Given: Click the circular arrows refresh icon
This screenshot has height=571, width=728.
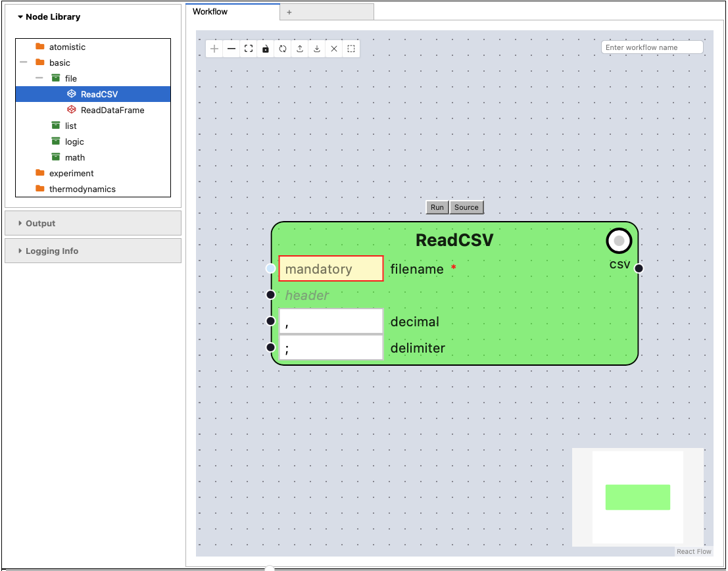Looking at the screenshot, I should (283, 49).
